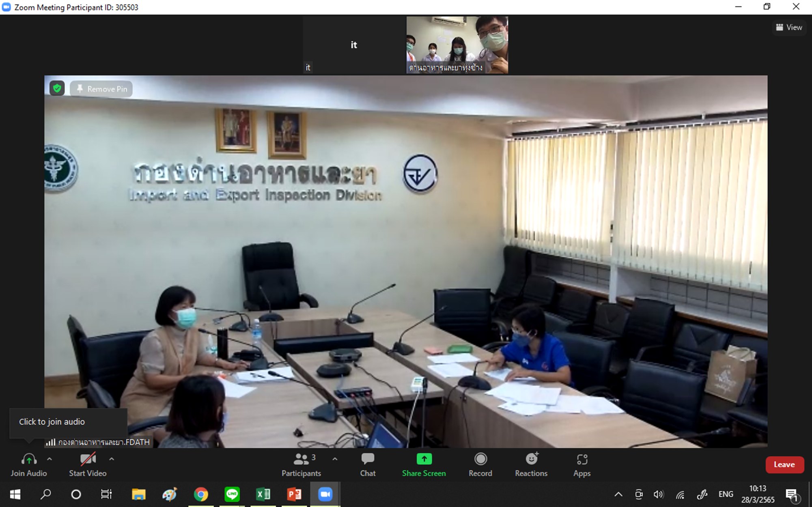
Task: Expand the Participants options caret
Action: [335, 459]
